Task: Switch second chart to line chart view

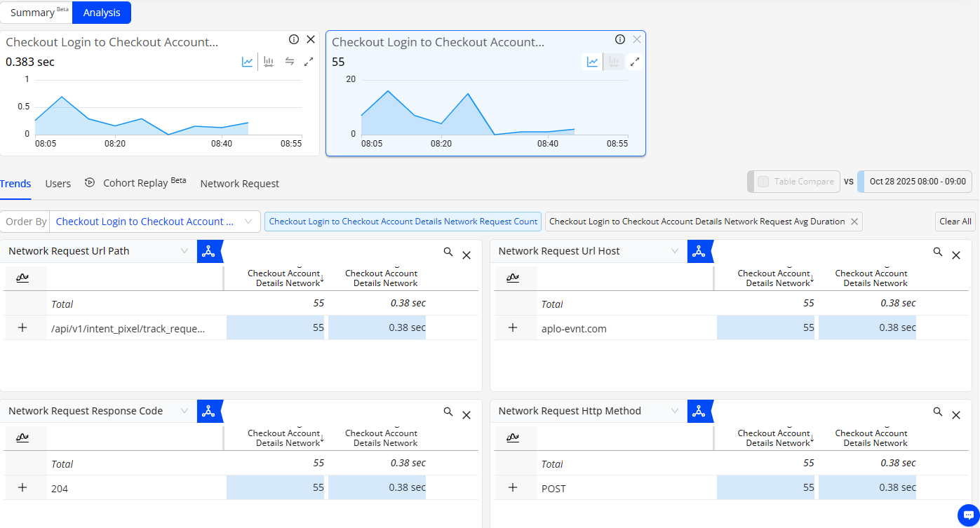Action: (x=593, y=62)
